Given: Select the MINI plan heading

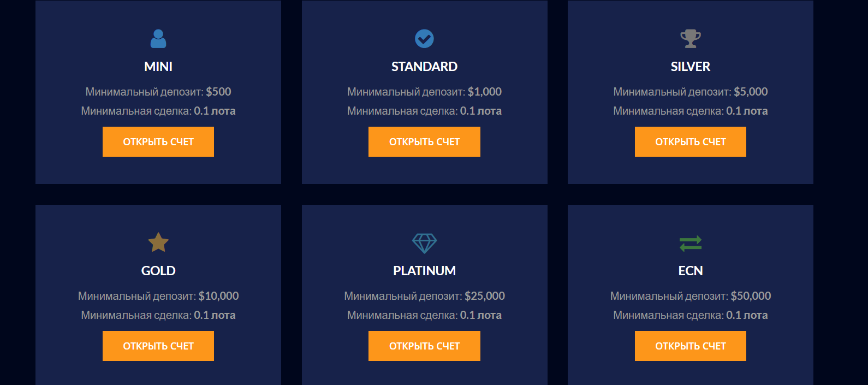Looking at the screenshot, I should (x=158, y=67).
